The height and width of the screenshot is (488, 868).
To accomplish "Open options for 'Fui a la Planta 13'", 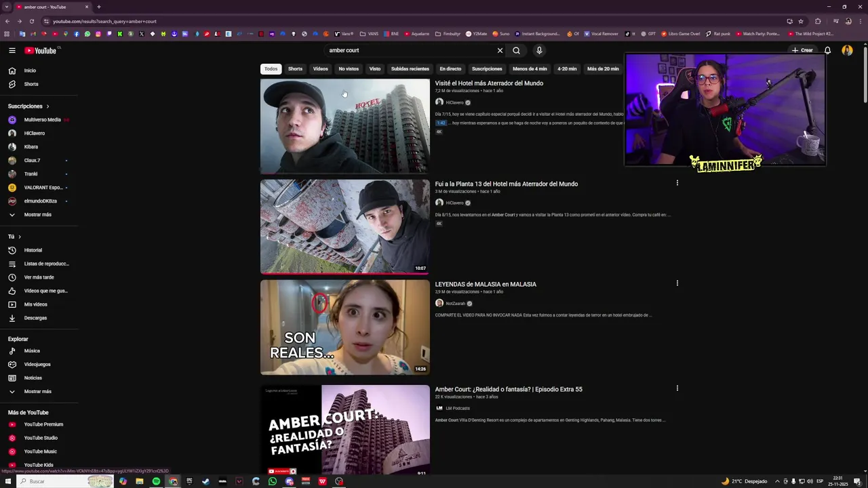I will [677, 183].
